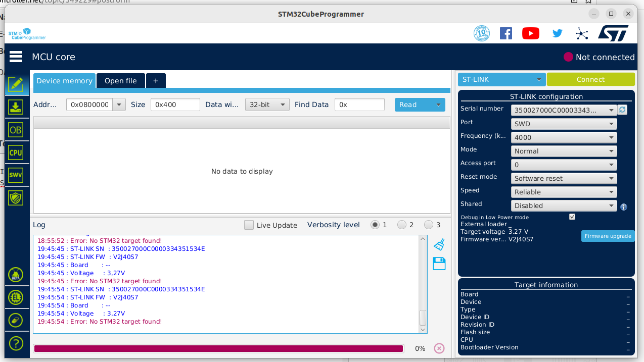Screen dimensions: 644x362
Task: Open the ST community network icon
Action: pyautogui.click(x=582, y=34)
